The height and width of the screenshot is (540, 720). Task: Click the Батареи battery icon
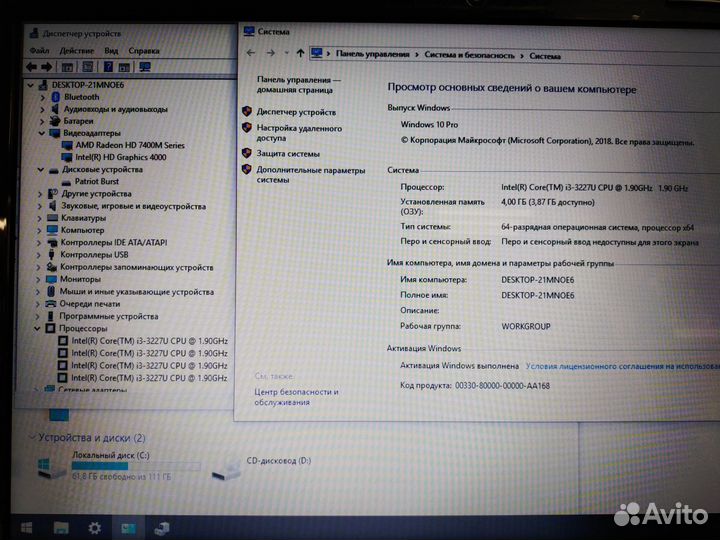(55, 121)
